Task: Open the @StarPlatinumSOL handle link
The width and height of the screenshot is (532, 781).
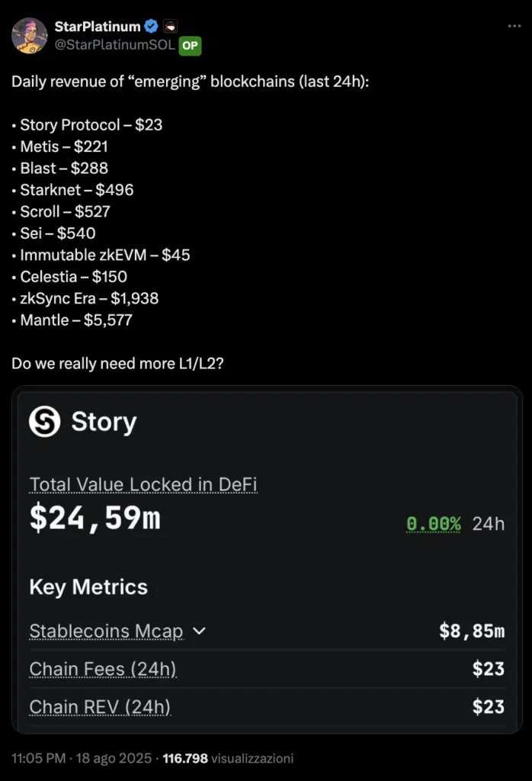Action: point(114,46)
